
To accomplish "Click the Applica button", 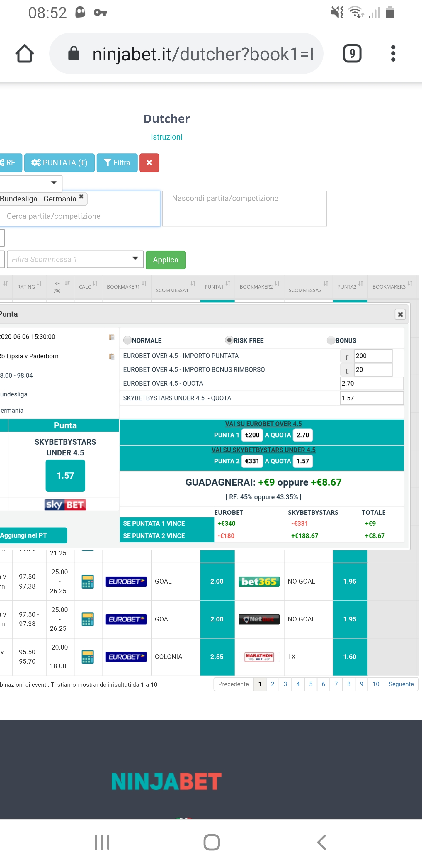I will pos(165,260).
